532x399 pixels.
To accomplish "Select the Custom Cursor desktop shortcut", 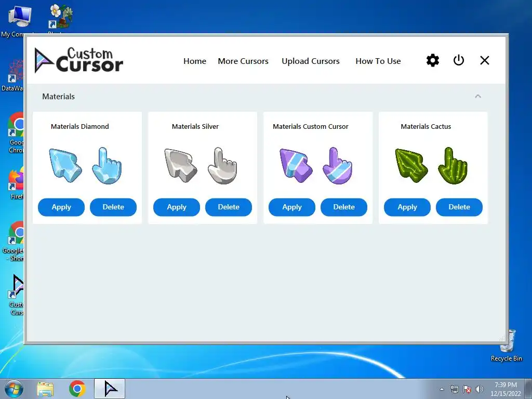I will [16, 295].
